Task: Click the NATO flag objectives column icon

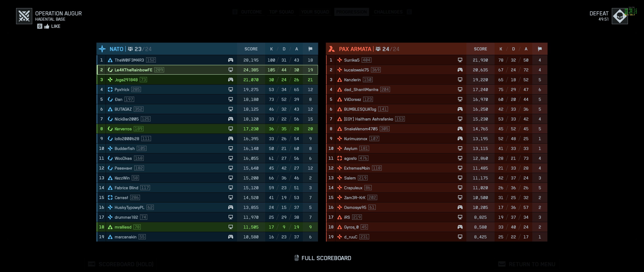Action: (310, 49)
